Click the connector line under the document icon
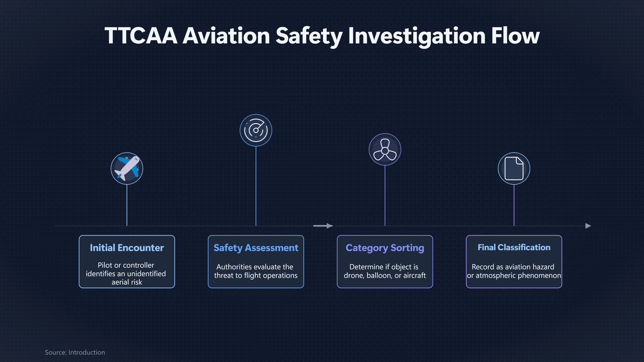This screenshot has height=362, width=644. (514, 205)
